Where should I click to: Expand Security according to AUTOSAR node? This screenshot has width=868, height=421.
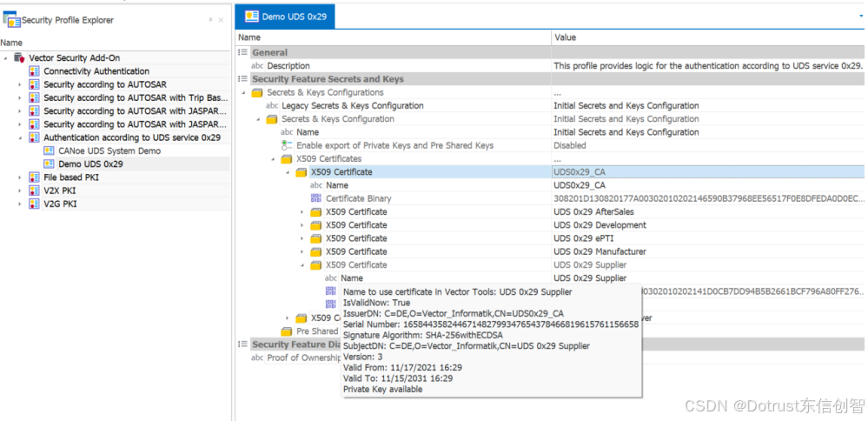tap(20, 84)
